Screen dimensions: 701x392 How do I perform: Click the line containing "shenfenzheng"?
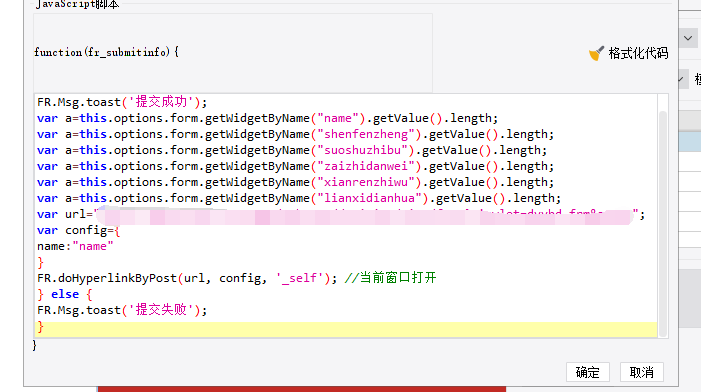[295, 134]
